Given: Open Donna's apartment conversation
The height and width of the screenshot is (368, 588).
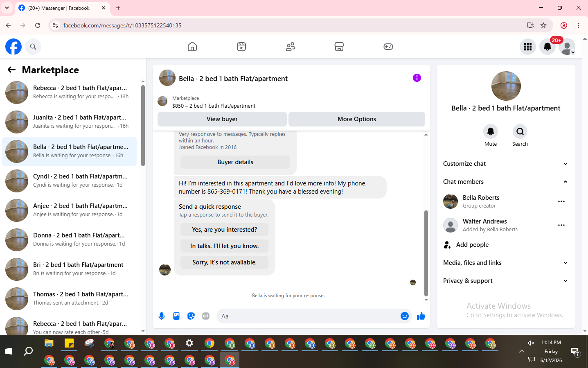Looking at the screenshot, I should coord(70,240).
